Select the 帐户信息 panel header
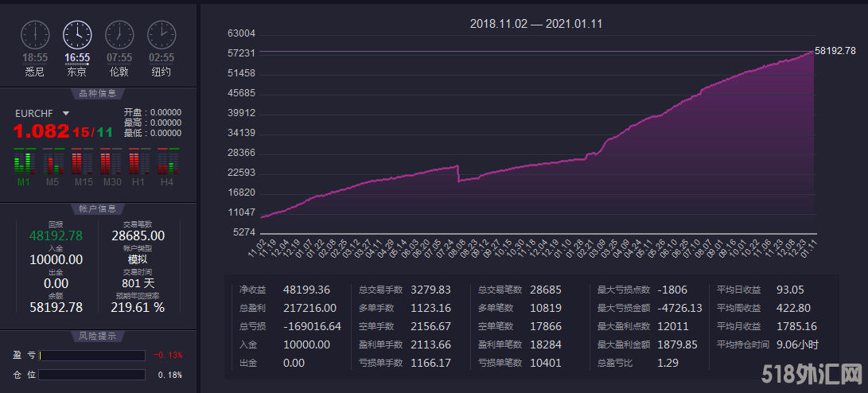This screenshot has width=868, height=393. (x=98, y=208)
